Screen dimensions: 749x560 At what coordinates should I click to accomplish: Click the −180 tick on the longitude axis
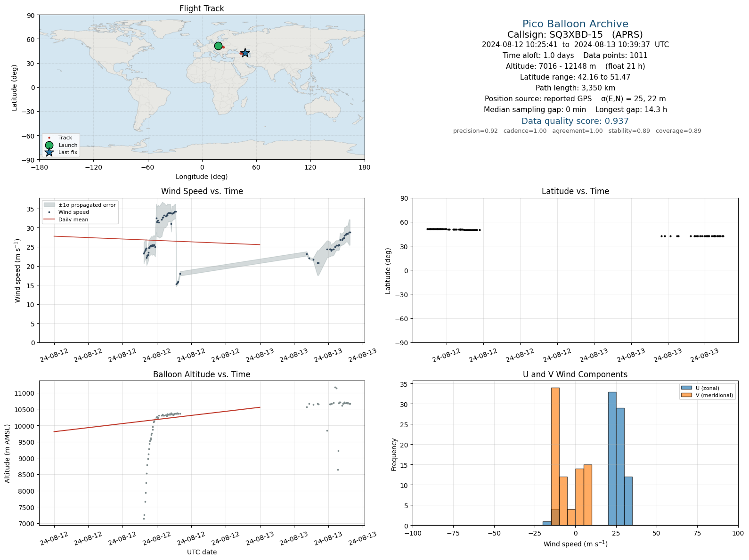coord(39,167)
